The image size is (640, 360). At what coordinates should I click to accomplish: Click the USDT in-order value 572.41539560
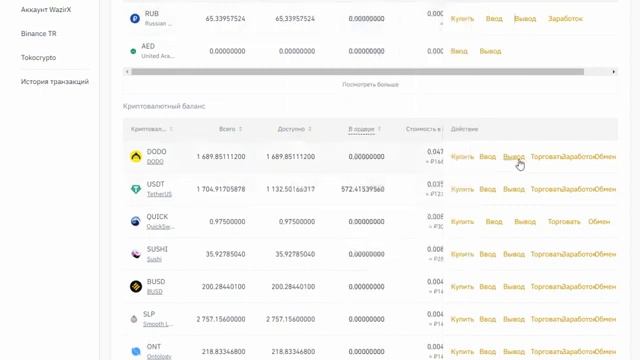(x=363, y=189)
